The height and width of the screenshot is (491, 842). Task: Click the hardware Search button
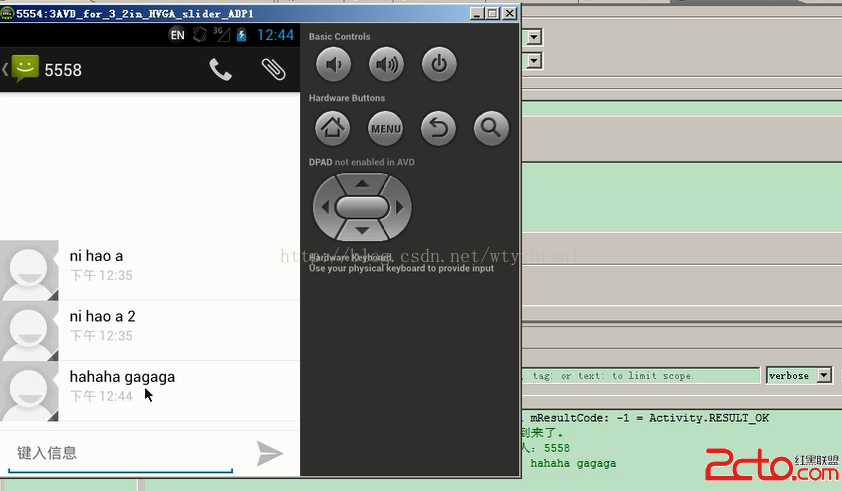click(x=491, y=128)
